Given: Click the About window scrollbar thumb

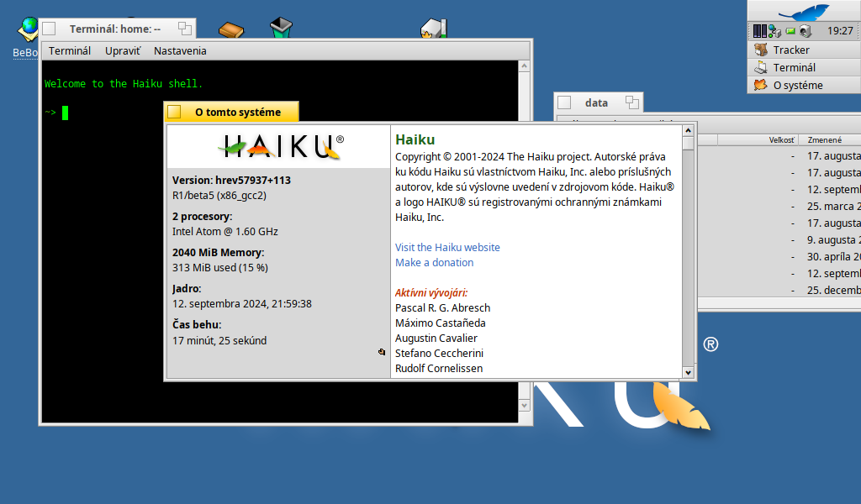Looking at the screenshot, I should 688,143.
